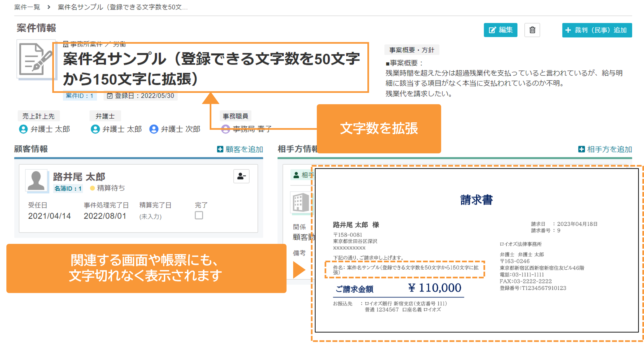Click the trash delete icon button
644x345 pixels.
click(x=532, y=30)
